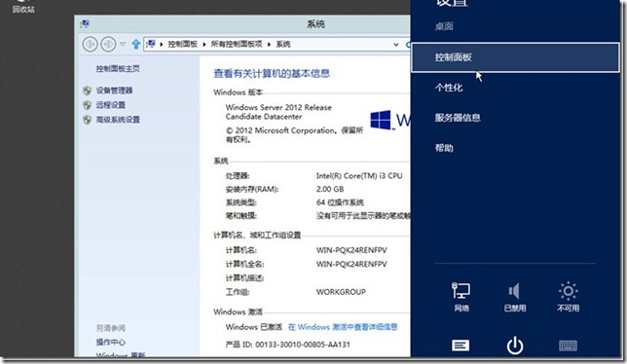The width and height of the screenshot is (627, 364).
Task: Open 在 Windows 激活中查看详细信息 link
Action: [x=343, y=327]
